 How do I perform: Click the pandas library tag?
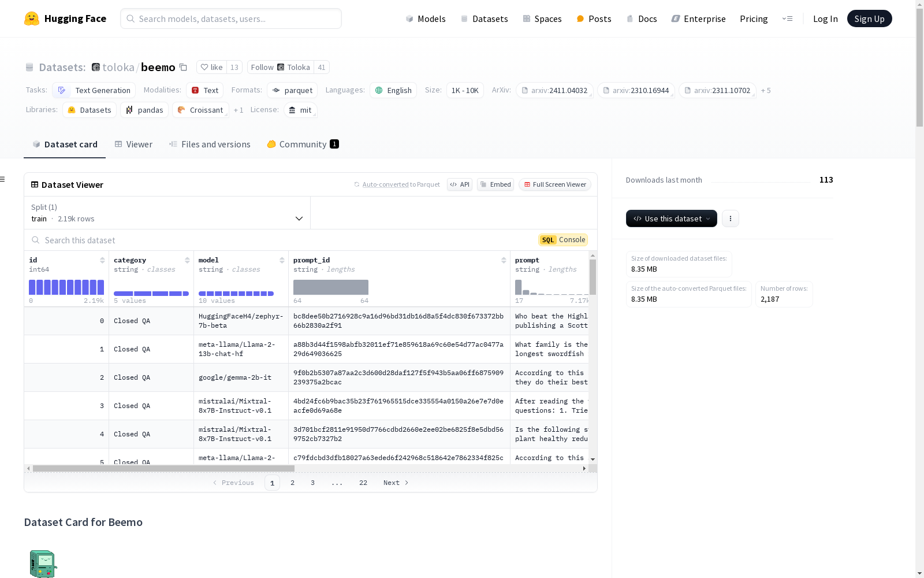click(x=144, y=110)
